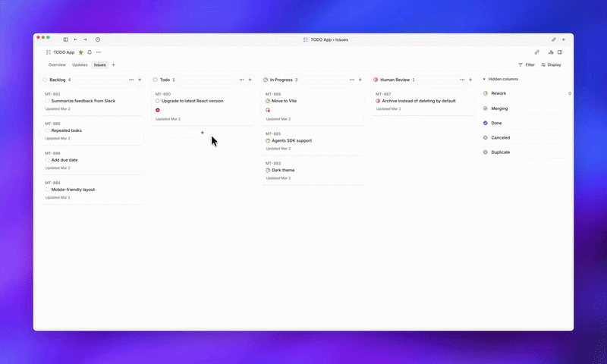Go back with the left arrow
This screenshot has height=364, width=607.
tap(75, 39)
